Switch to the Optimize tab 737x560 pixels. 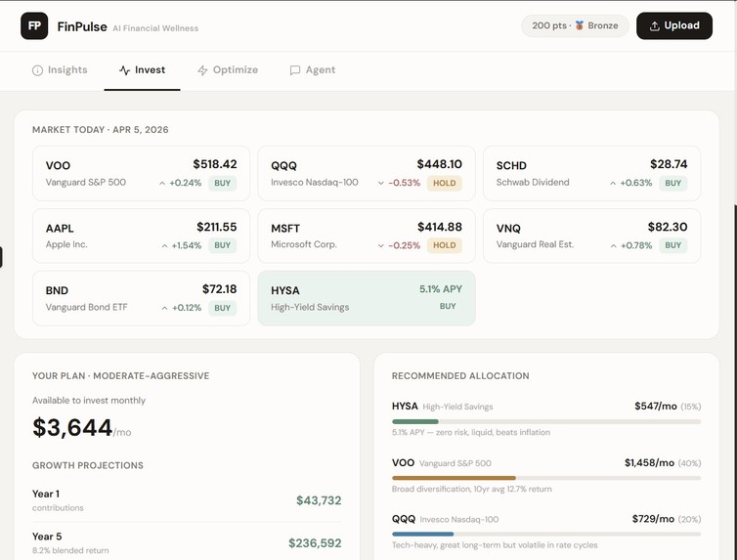228,70
